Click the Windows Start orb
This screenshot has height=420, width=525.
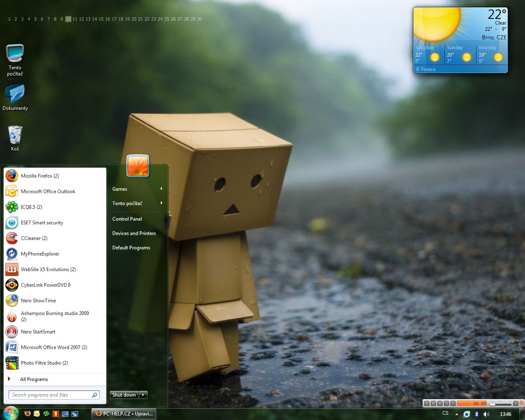click(10, 413)
